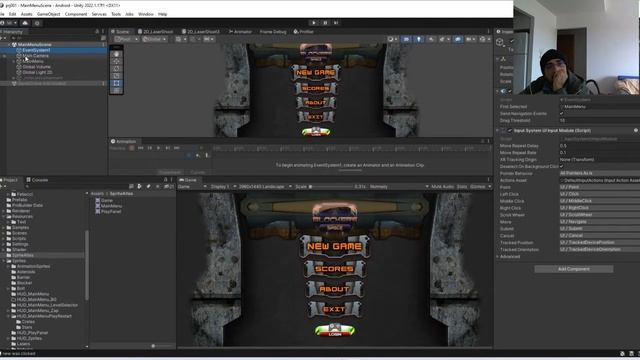Screen dimensions: 640x360
Task: Select the Move tool in Scene toolbar
Action: 117,61
